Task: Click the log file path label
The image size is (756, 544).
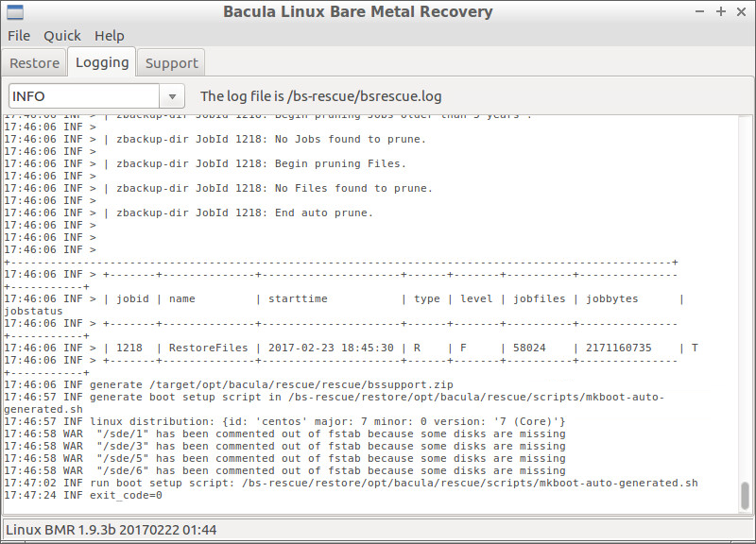Action: (x=321, y=96)
